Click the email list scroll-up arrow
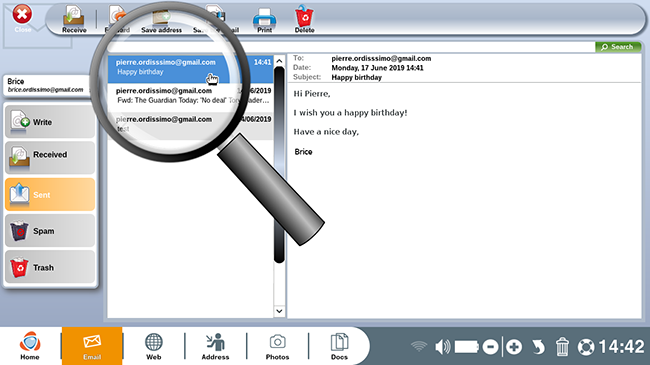The image size is (650, 365). pyautogui.click(x=279, y=61)
